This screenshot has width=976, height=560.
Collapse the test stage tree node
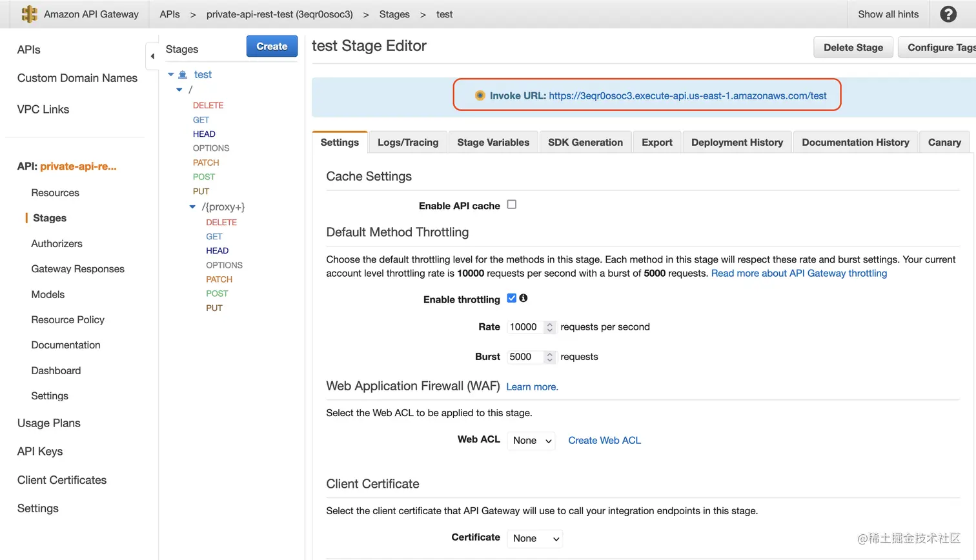171,75
